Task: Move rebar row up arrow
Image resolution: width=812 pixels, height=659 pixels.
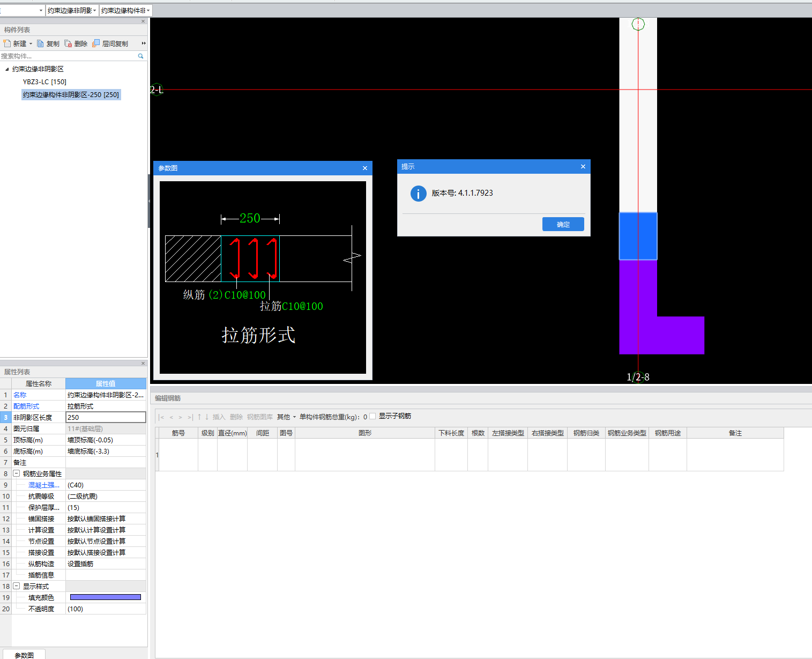Action: coord(199,417)
